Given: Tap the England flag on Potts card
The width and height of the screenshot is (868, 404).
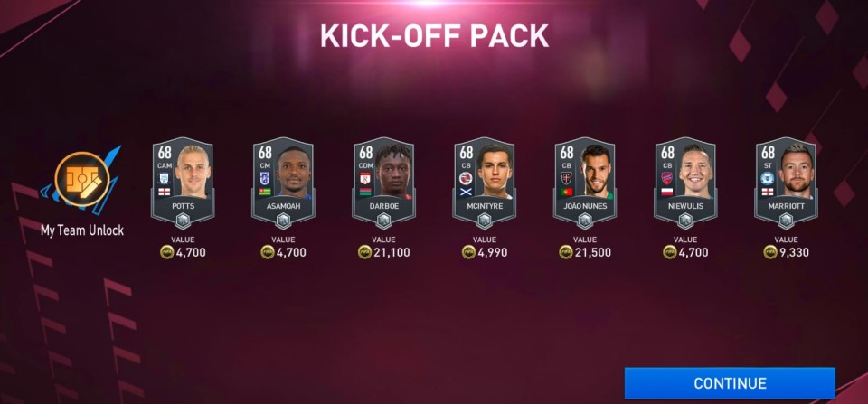Looking at the screenshot, I should click(x=165, y=192).
